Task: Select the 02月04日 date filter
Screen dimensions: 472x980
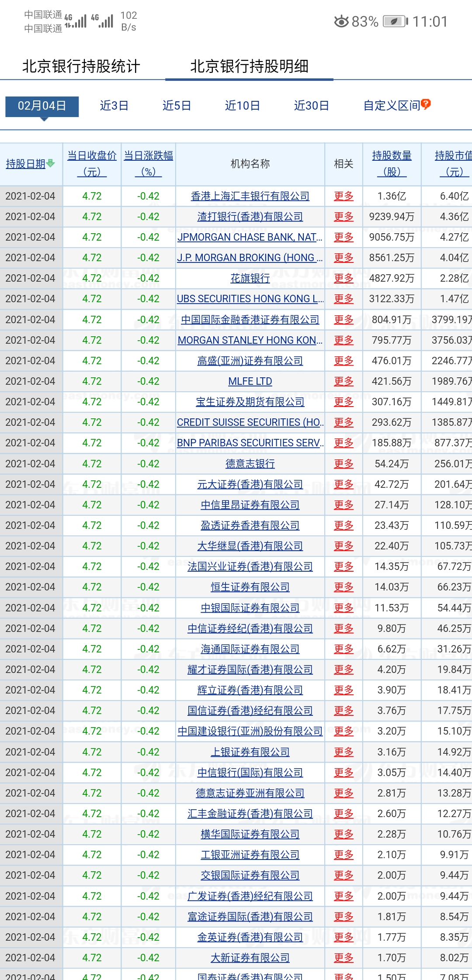Action: [x=42, y=106]
